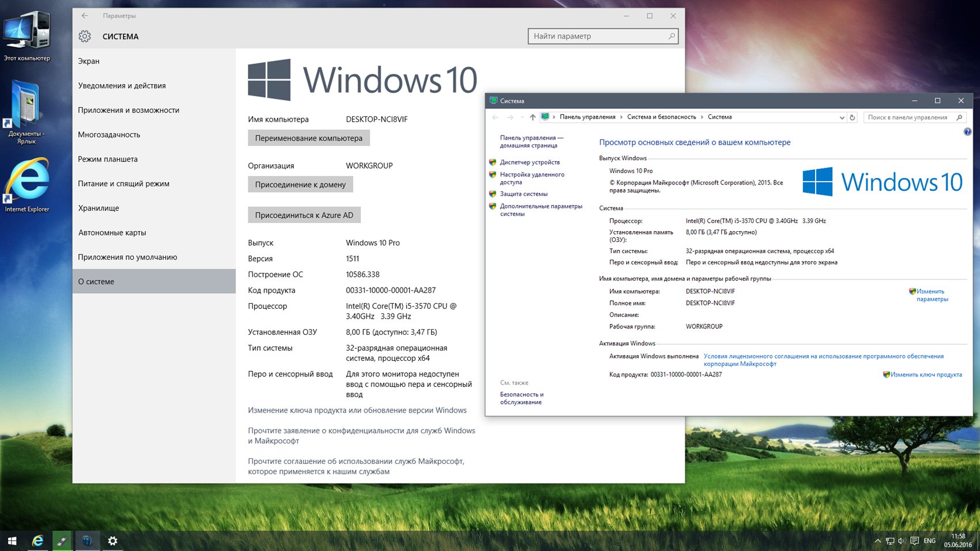Image resolution: width=980 pixels, height=551 pixels.
Task: Click Система и безопасность breadcrumb
Action: (x=662, y=117)
